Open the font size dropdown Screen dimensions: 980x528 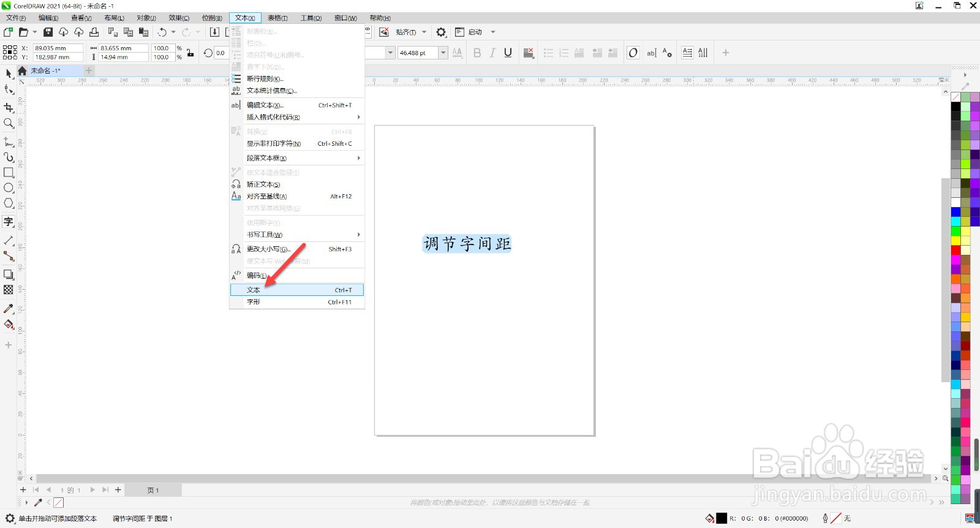point(443,53)
